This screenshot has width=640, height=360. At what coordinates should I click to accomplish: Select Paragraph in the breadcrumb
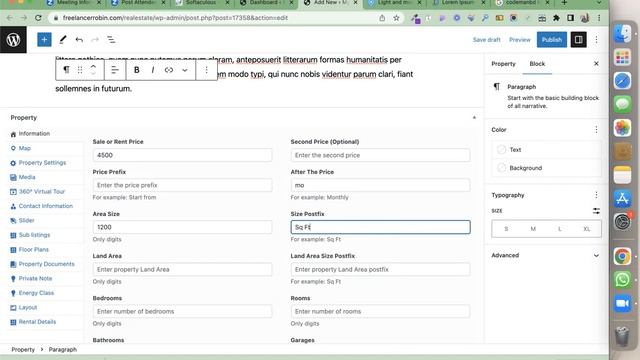pyautogui.click(x=62, y=349)
